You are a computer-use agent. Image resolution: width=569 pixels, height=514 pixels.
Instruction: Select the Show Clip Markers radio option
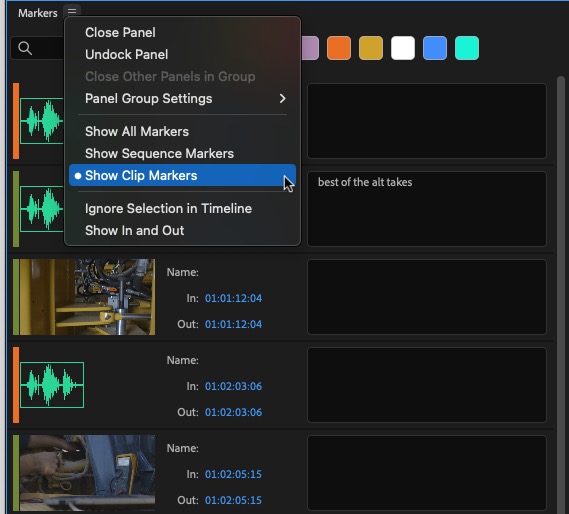(183, 175)
